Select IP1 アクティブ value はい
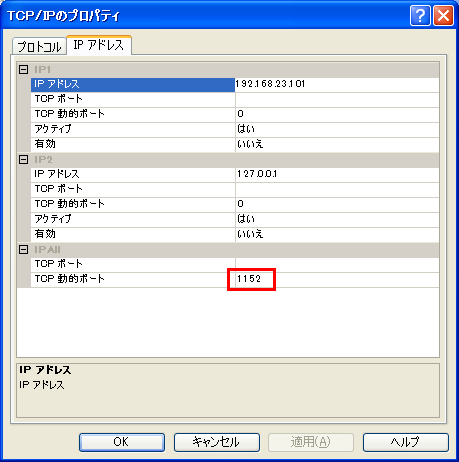This screenshot has width=459, height=462. [x=337, y=129]
